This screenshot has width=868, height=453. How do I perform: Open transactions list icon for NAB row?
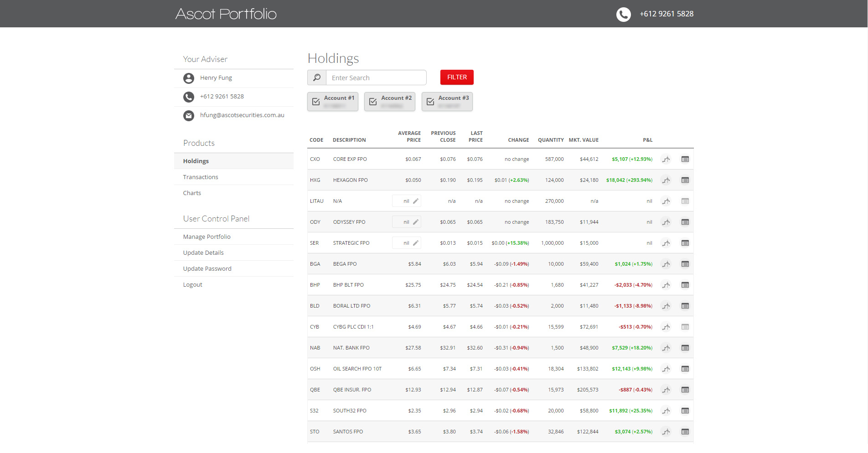pos(685,348)
